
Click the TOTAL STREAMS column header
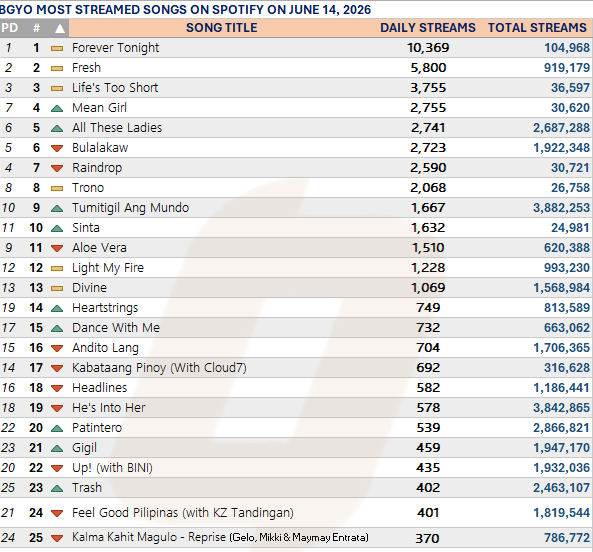537,28
